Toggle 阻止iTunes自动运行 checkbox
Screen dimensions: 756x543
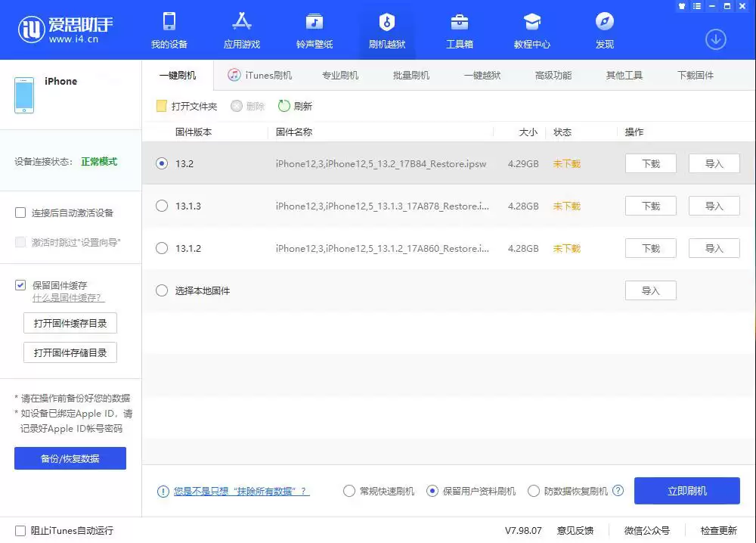[20, 530]
